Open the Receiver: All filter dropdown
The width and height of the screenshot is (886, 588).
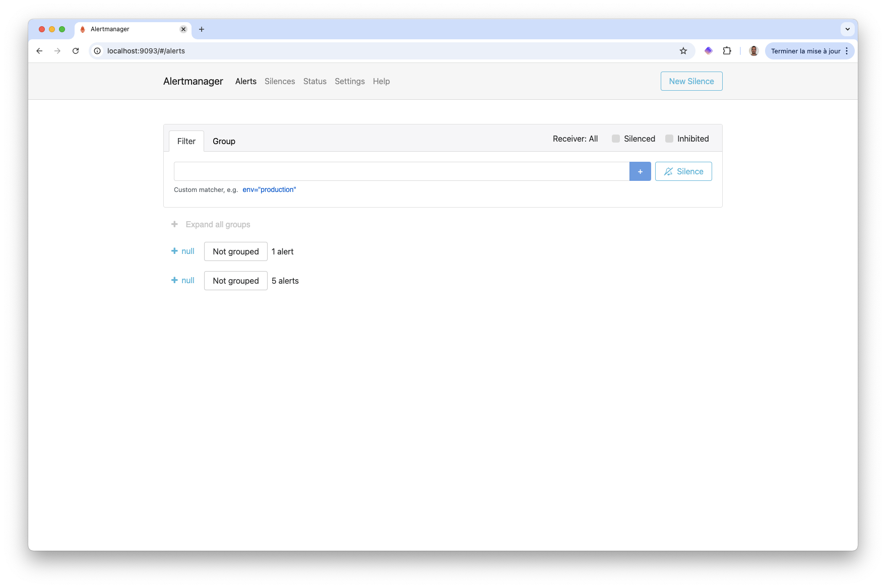pyautogui.click(x=575, y=139)
